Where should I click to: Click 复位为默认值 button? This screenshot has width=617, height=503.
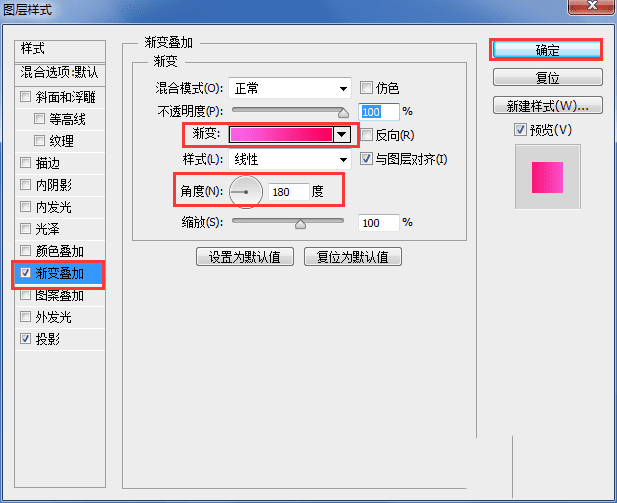pos(353,257)
